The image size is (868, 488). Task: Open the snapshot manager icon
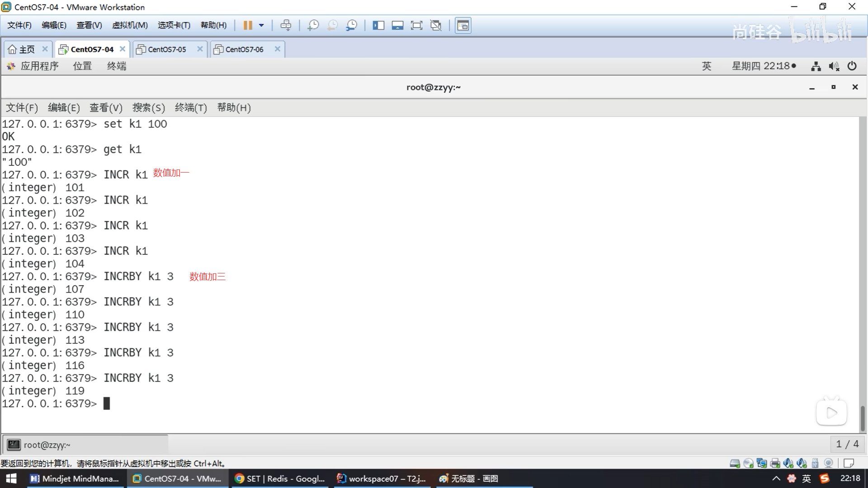pos(352,25)
